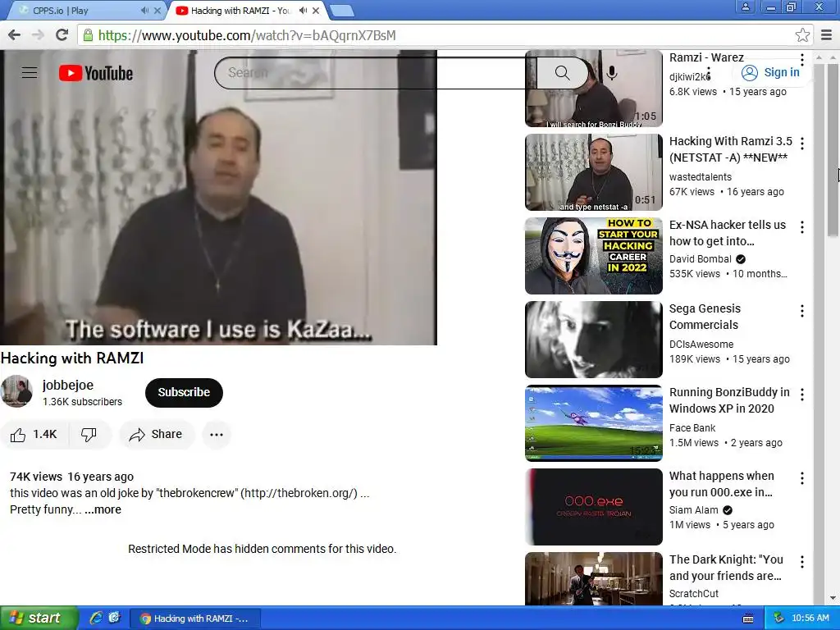This screenshot has height=630, width=840.
Task: Open jobbejoe channel avatar
Action: point(16,391)
